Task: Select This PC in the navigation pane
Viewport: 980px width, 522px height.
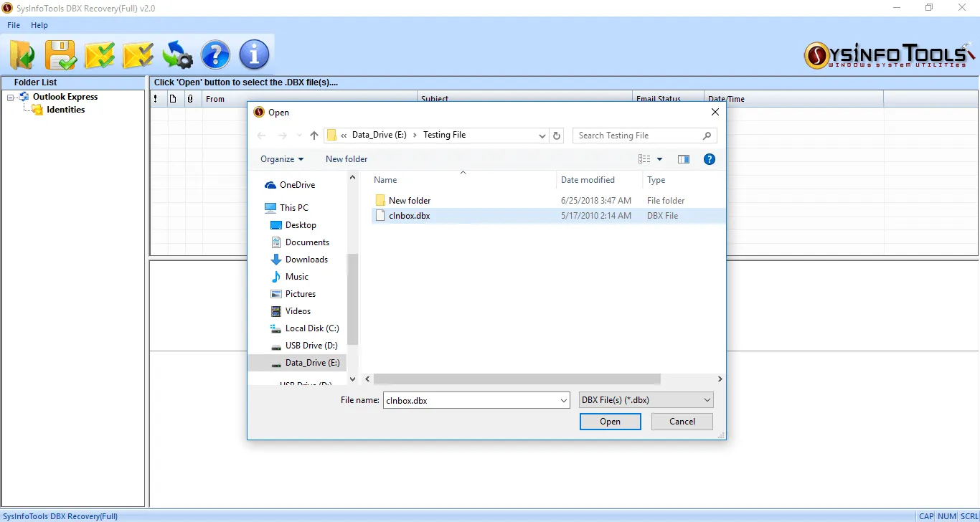Action: pos(294,208)
